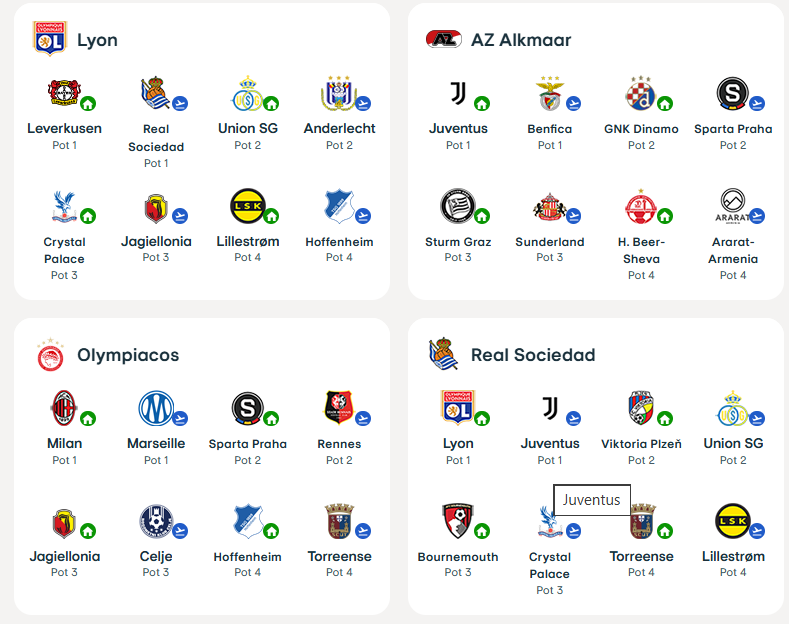This screenshot has width=789, height=624.
Task: Open the Olympiacos heading link
Action: [x=128, y=355]
